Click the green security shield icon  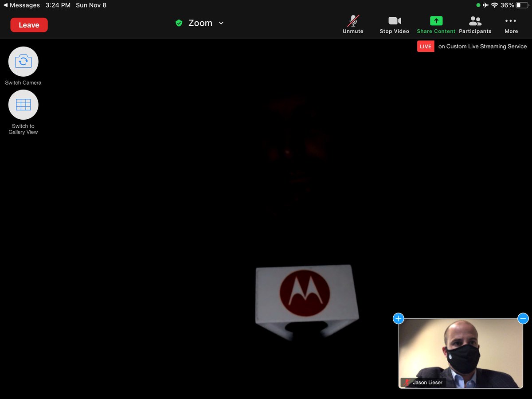click(179, 23)
